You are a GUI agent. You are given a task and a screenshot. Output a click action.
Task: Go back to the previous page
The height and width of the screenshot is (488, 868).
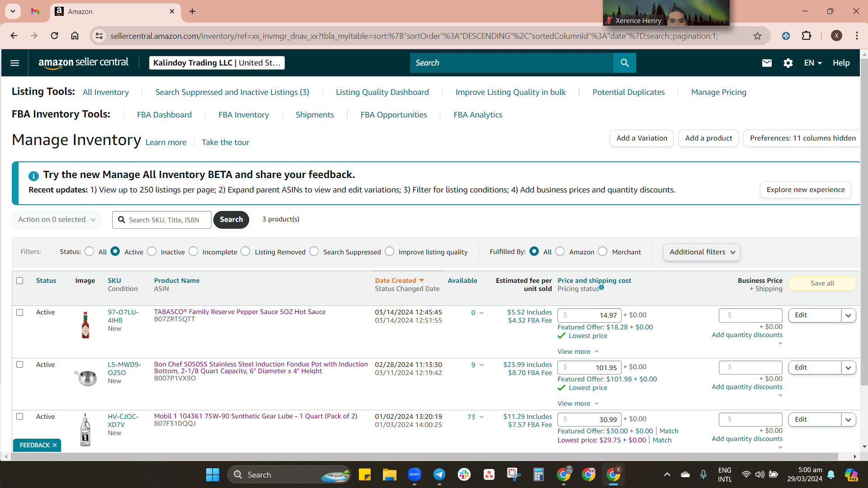(14, 36)
